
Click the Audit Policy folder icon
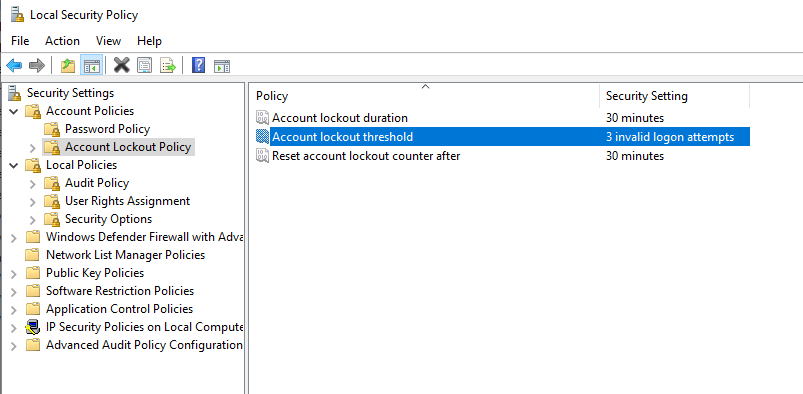click(52, 183)
